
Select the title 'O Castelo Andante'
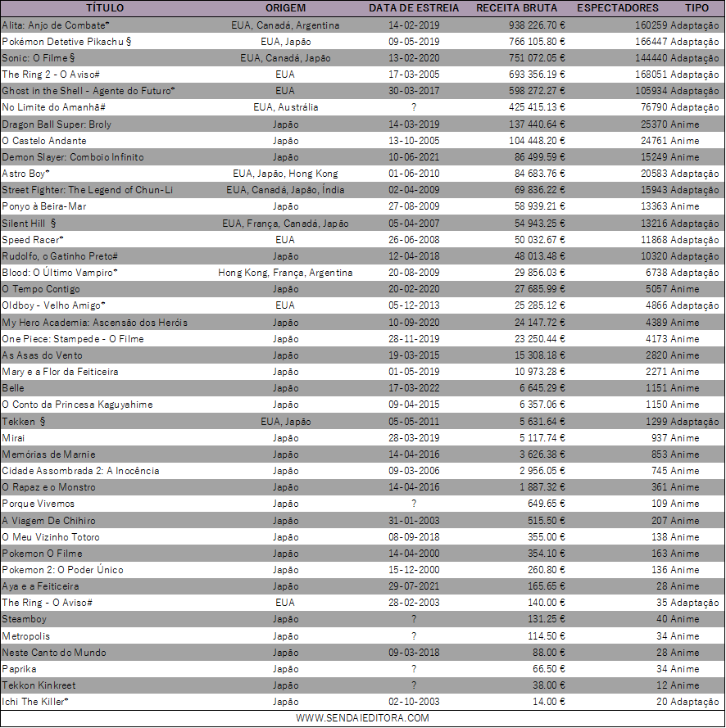(44, 141)
